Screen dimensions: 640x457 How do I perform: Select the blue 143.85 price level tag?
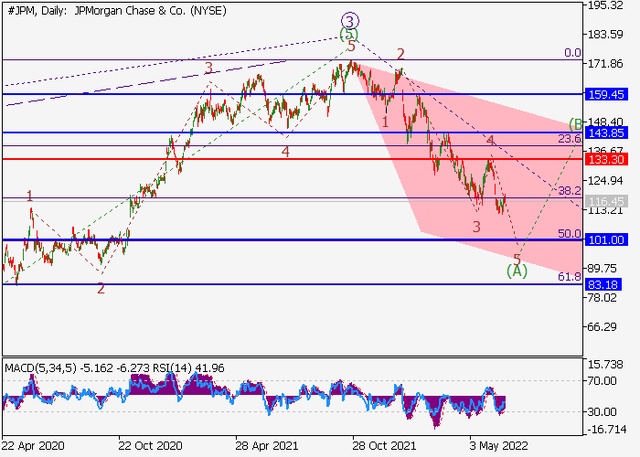coord(606,133)
